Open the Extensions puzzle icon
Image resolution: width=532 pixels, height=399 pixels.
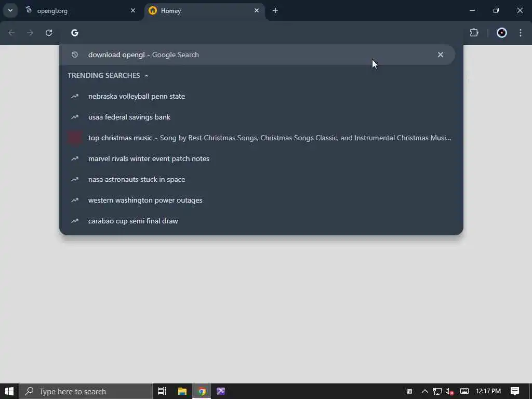click(x=474, y=33)
